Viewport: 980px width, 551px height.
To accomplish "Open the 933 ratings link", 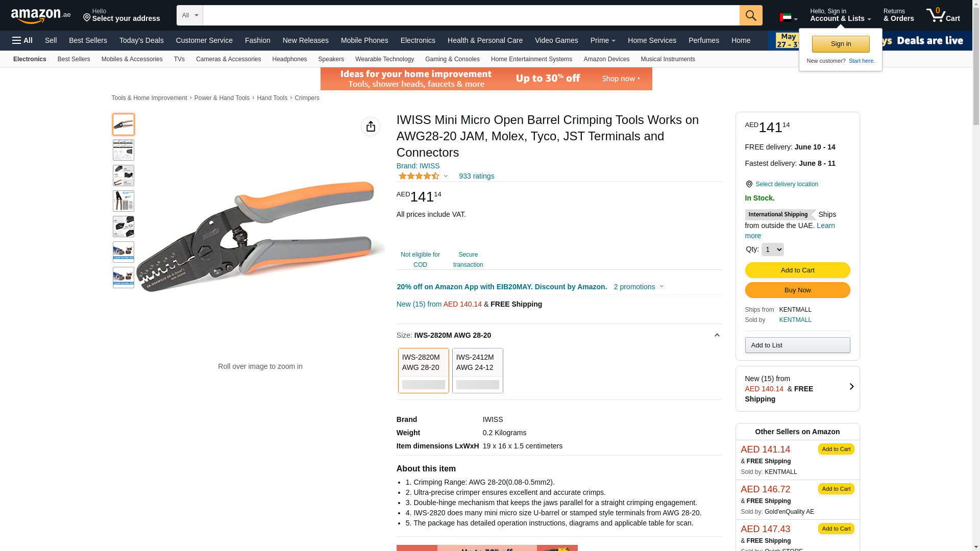I will point(476,176).
